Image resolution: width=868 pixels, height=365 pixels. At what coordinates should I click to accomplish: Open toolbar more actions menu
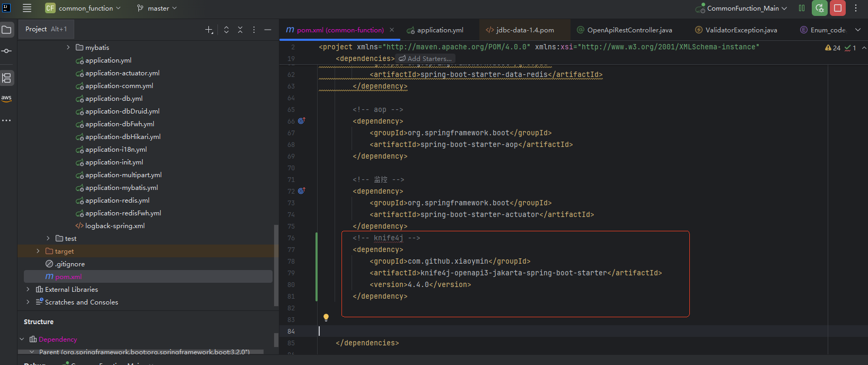point(856,8)
